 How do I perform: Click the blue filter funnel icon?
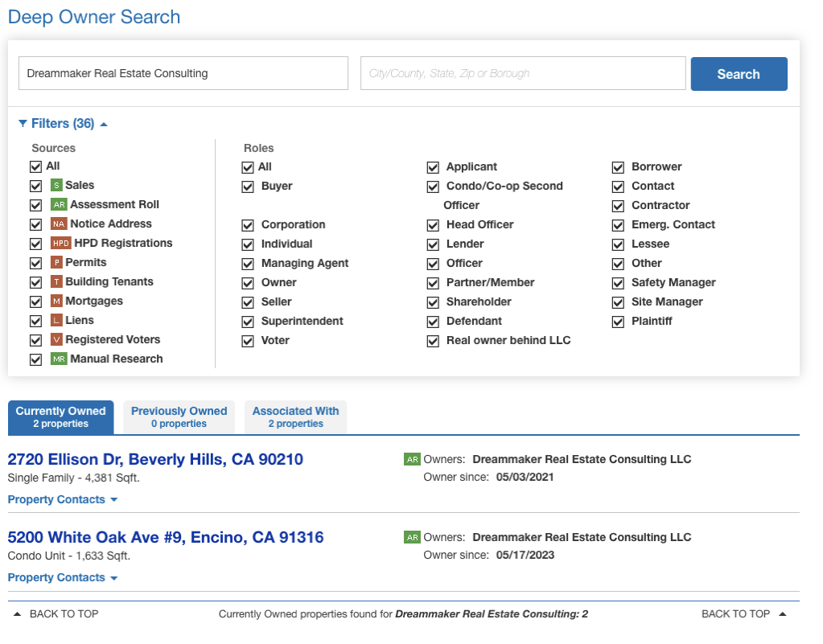coord(23,123)
